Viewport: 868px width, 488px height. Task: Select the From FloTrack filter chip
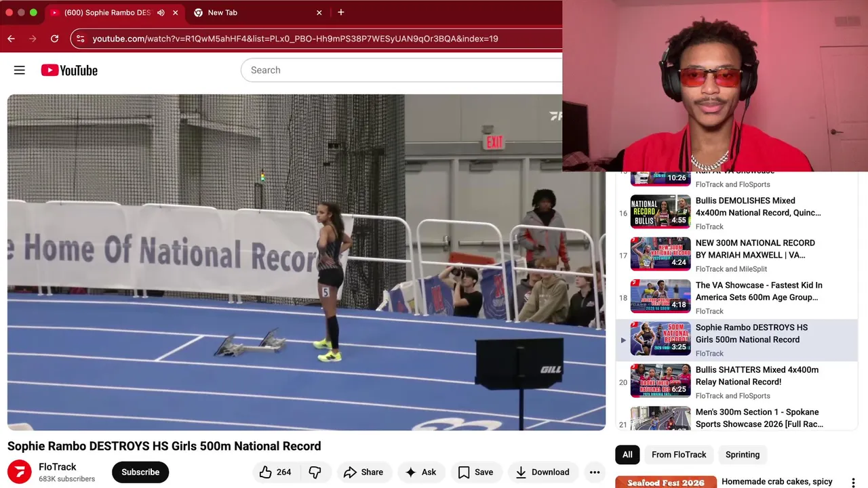click(679, 455)
